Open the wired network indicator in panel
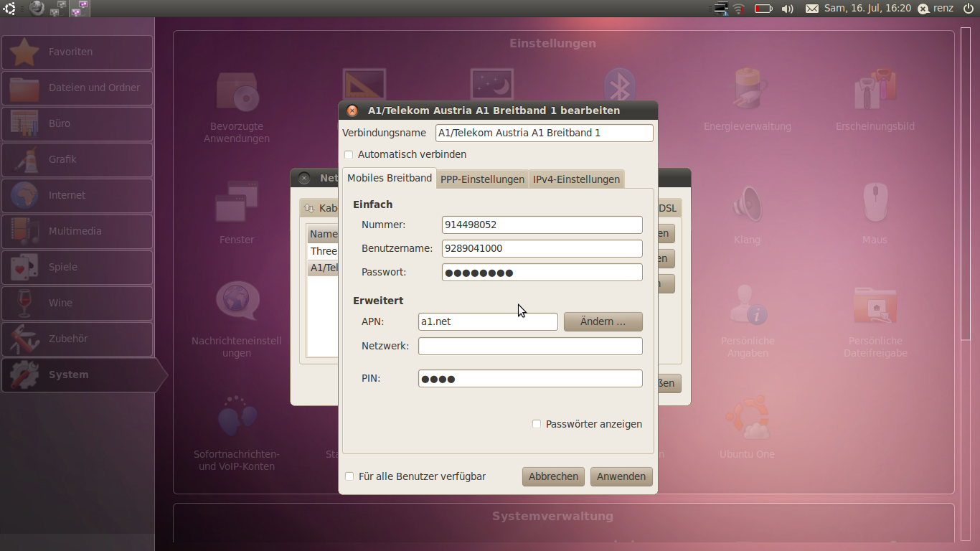This screenshot has height=551, width=980. click(x=721, y=9)
